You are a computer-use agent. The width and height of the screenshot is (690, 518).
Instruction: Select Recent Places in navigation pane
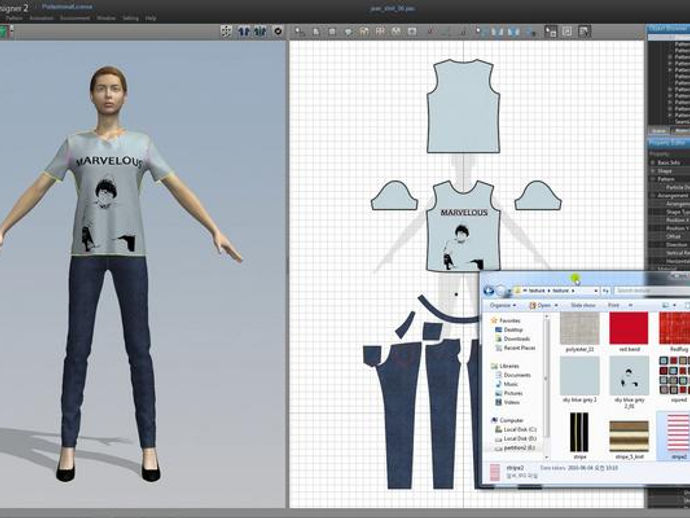click(x=515, y=348)
